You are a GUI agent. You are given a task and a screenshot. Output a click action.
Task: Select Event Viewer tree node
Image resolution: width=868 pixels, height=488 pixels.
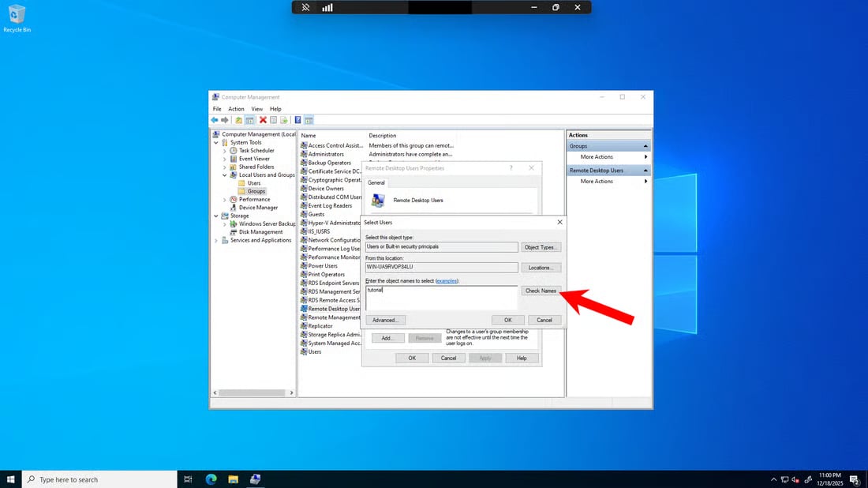pyautogui.click(x=254, y=159)
